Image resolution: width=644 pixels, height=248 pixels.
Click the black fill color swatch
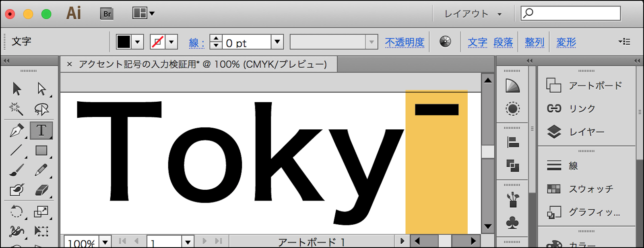[x=124, y=42]
